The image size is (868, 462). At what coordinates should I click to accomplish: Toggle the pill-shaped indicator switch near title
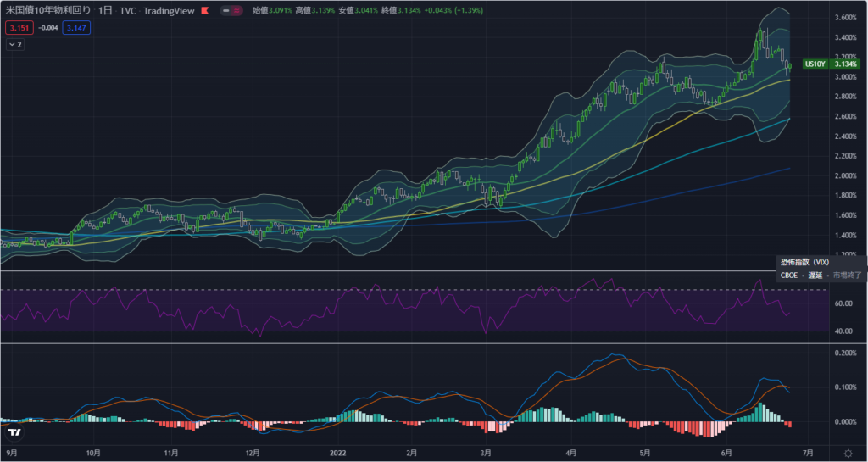(231, 11)
